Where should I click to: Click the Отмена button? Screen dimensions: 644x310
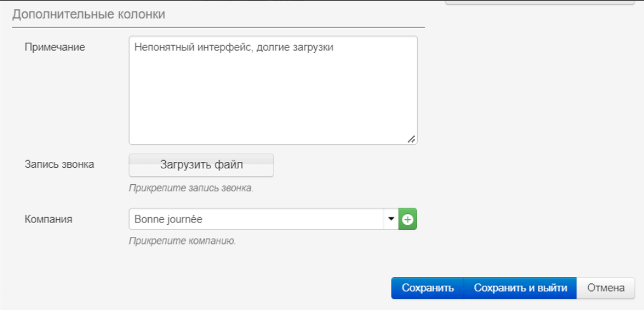tap(606, 288)
